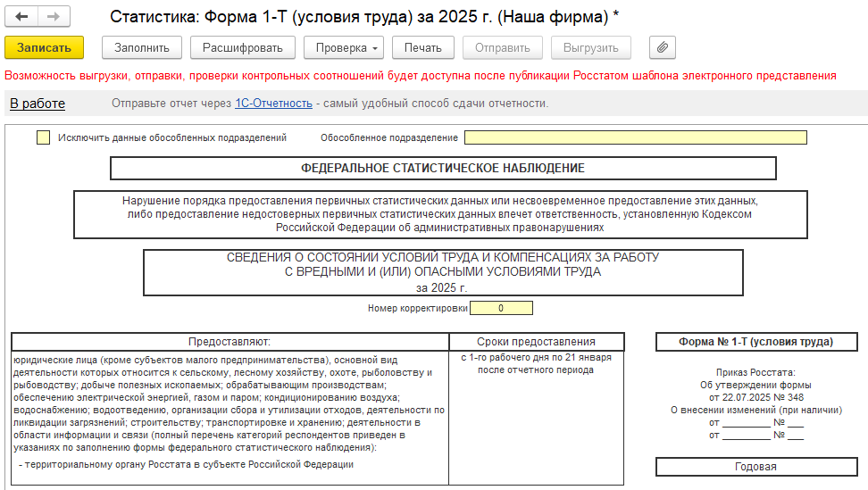Screen dimensions: 868x490
Task: Open the 1С-Отчетность hyperlink
Action: (273, 104)
